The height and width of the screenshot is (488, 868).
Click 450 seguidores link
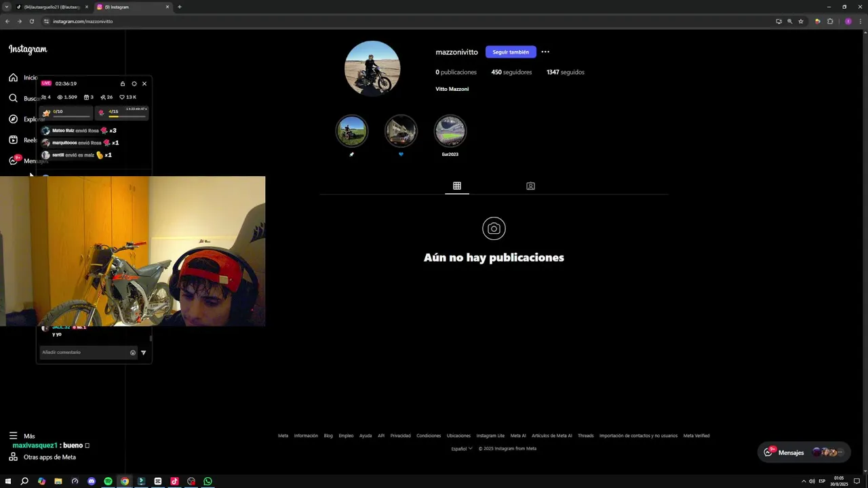click(x=511, y=72)
